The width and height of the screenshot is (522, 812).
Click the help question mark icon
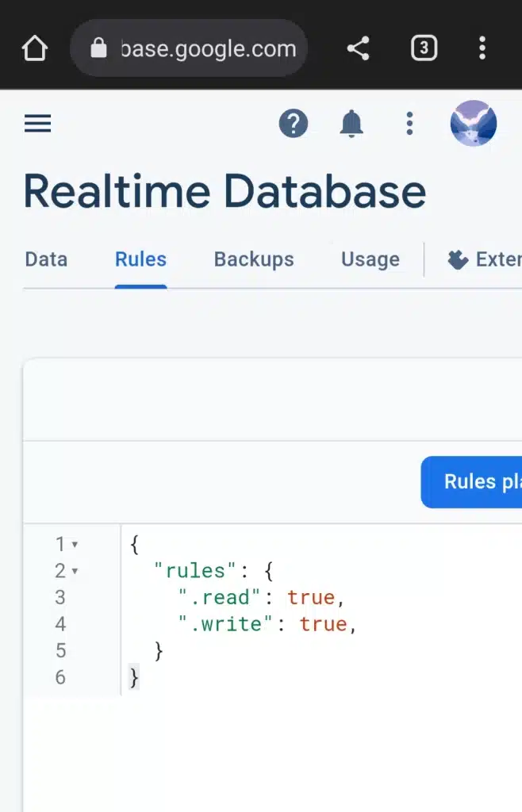pyautogui.click(x=293, y=124)
